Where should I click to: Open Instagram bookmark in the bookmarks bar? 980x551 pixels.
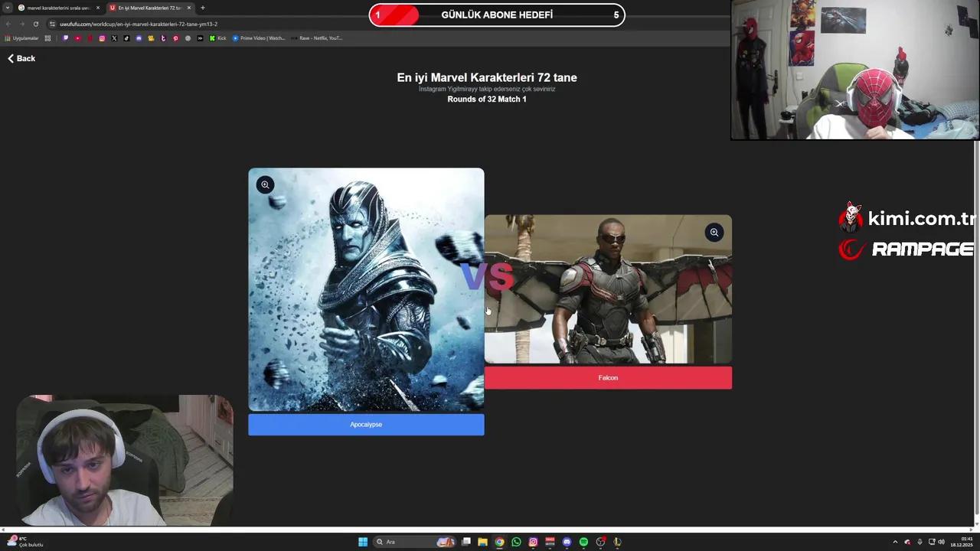[102, 37]
